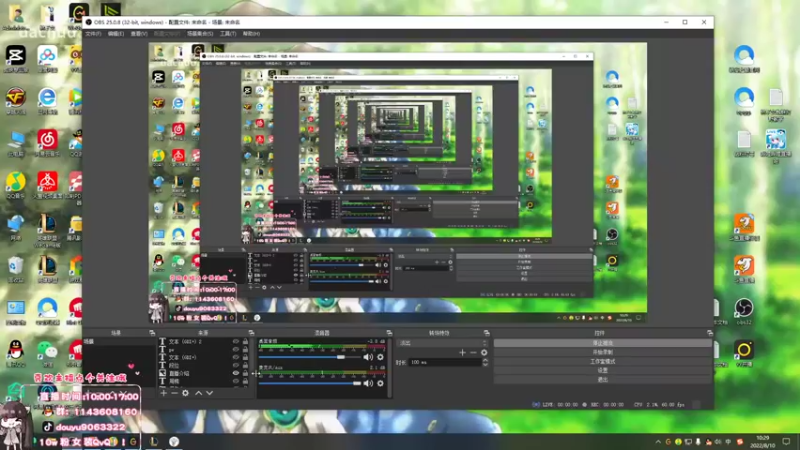Screen dimensions: 800x450
Task: Click the transition duration 100 ms field
Action: (445, 362)
